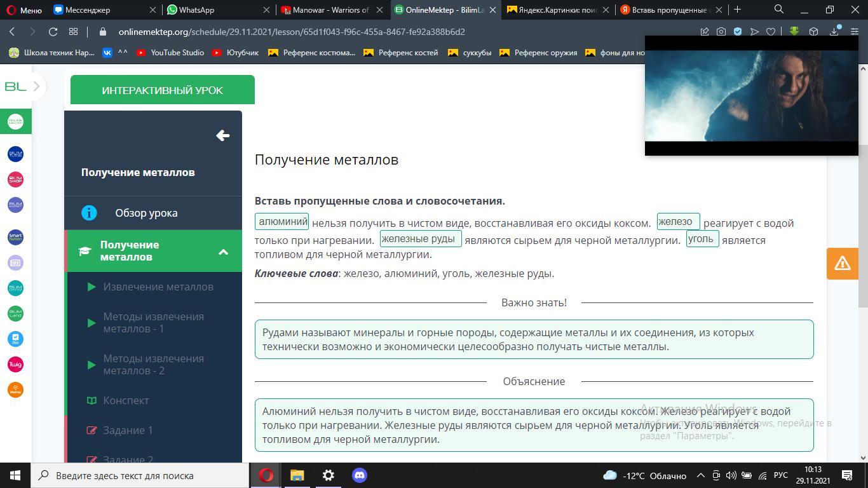Open the My Flow send icon

click(x=754, y=32)
